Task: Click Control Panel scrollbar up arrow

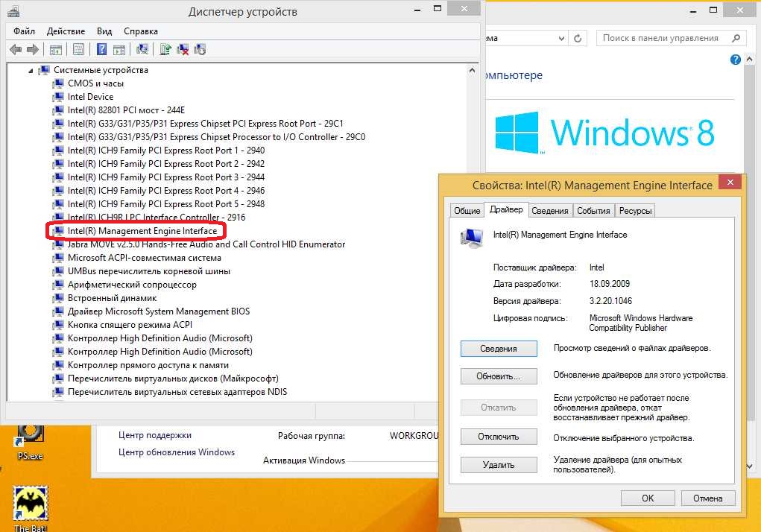Action: (x=750, y=59)
